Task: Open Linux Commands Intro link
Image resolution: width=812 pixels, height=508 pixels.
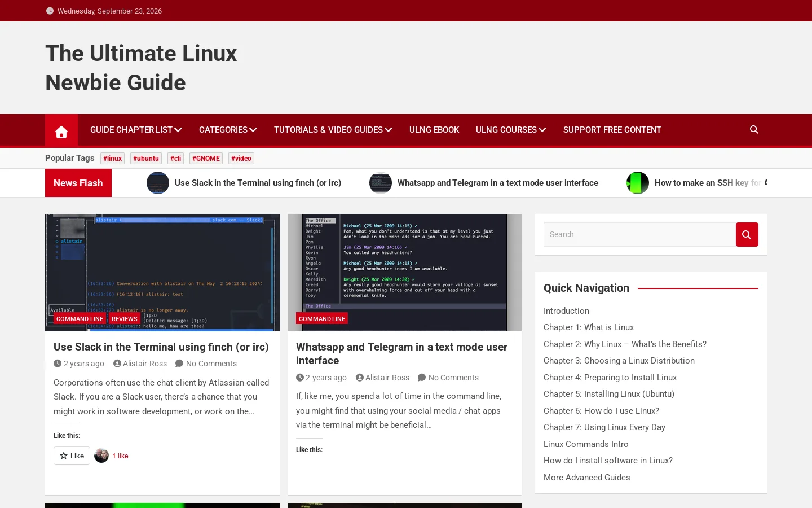Action: (x=586, y=444)
